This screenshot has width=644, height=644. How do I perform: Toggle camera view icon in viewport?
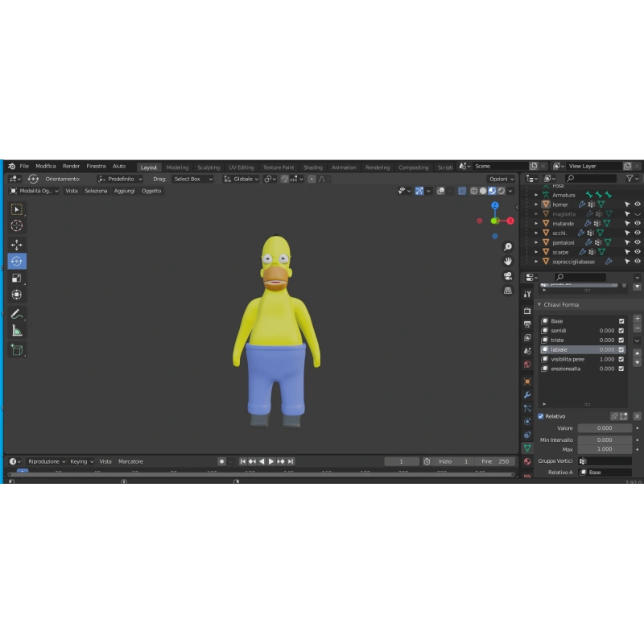[x=508, y=275]
